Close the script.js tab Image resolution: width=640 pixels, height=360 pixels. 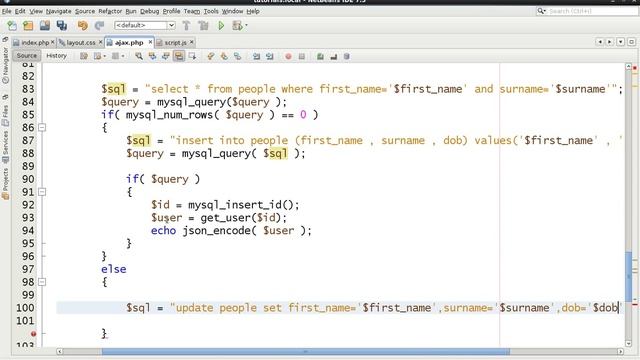(x=192, y=42)
